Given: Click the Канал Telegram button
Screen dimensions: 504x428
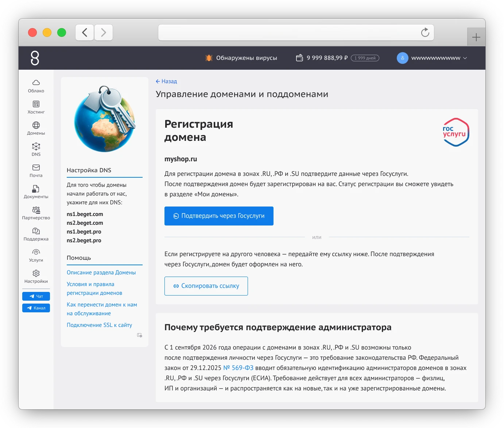Looking at the screenshot, I should pyautogui.click(x=36, y=308).
